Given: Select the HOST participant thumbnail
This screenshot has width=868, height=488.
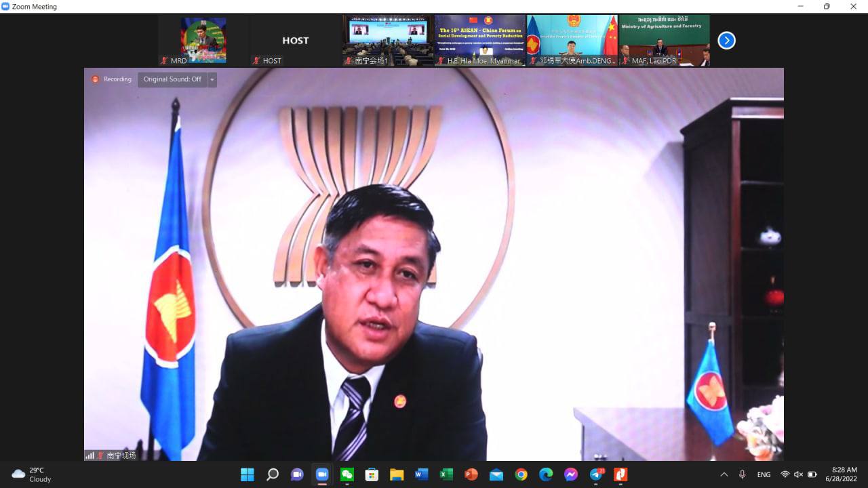Looking at the screenshot, I should [x=295, y=41].
